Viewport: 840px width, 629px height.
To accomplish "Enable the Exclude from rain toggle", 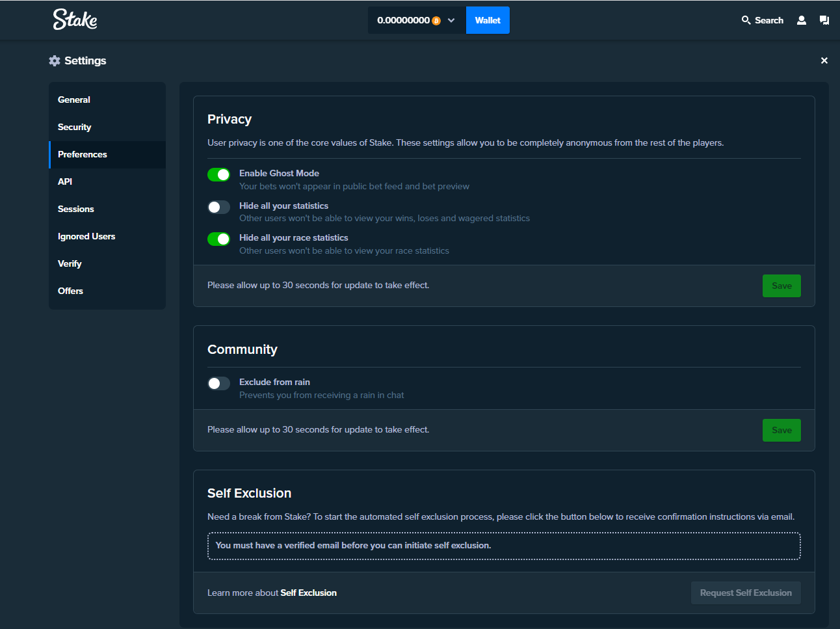I will coord(218,383).
